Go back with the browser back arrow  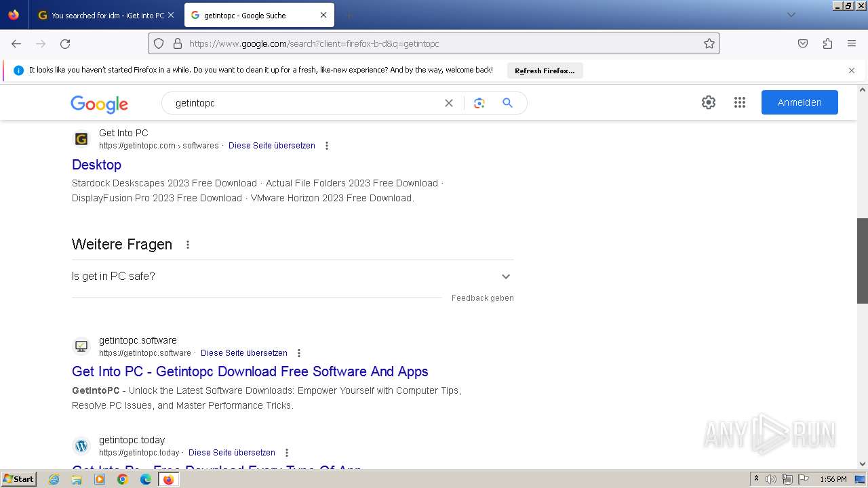[x=16, y=43]
